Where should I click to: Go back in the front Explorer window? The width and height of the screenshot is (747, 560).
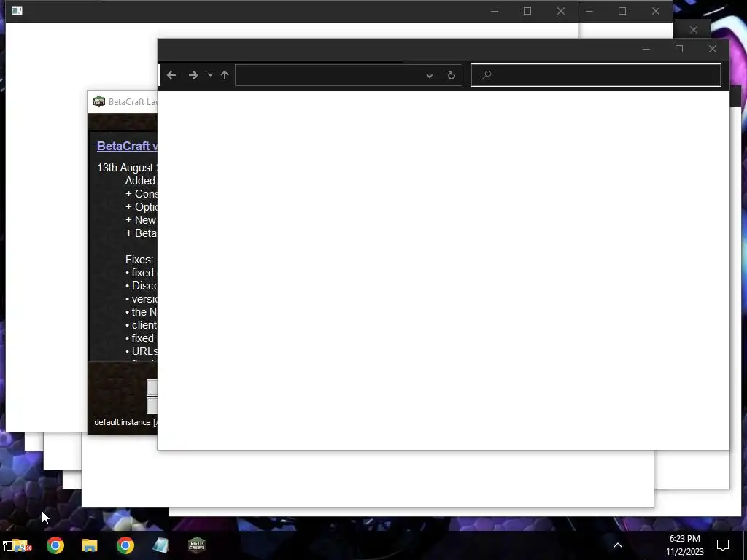click(x=171, y=75)
